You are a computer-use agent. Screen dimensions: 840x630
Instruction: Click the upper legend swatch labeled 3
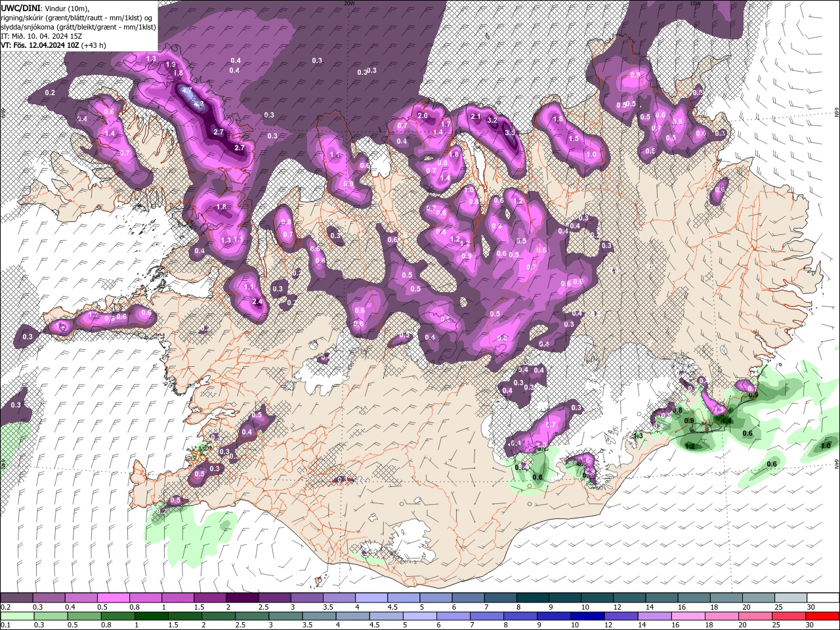coord(306,598)
